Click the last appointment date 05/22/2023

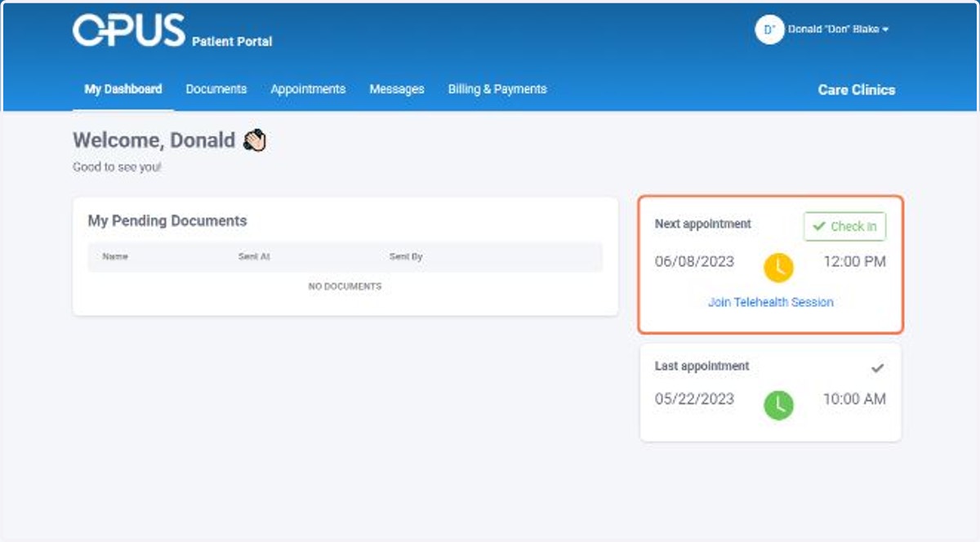click(x=694, y=399)
